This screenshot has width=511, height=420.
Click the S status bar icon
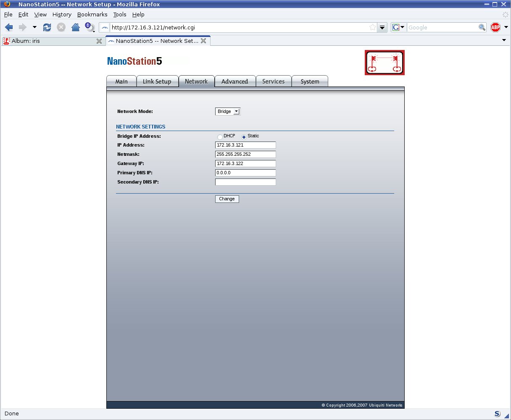coord(497,414)
